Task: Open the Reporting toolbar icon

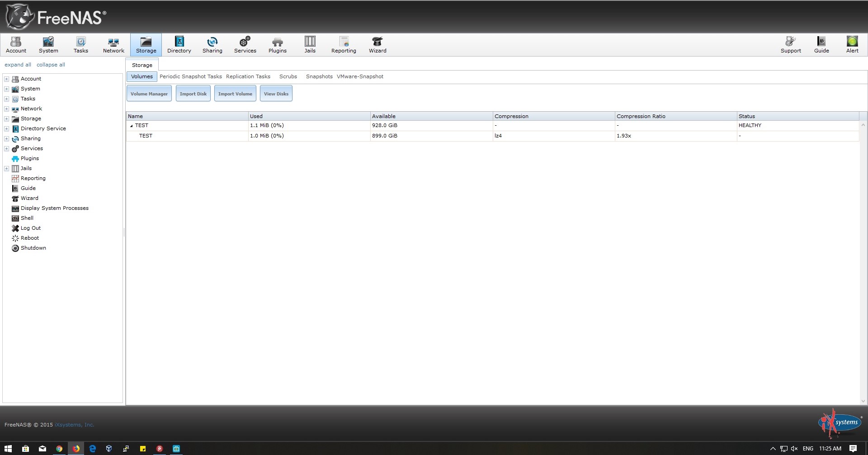Action: coord(344,45)
